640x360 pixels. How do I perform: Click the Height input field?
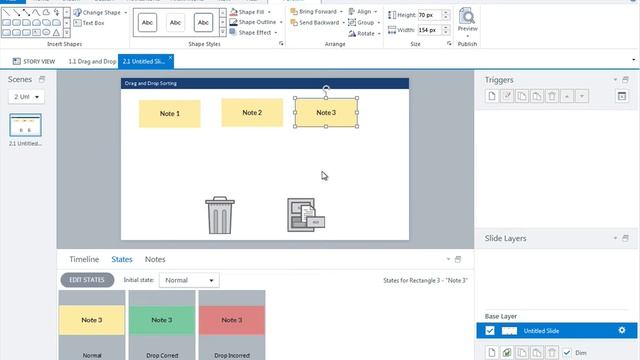429,15
